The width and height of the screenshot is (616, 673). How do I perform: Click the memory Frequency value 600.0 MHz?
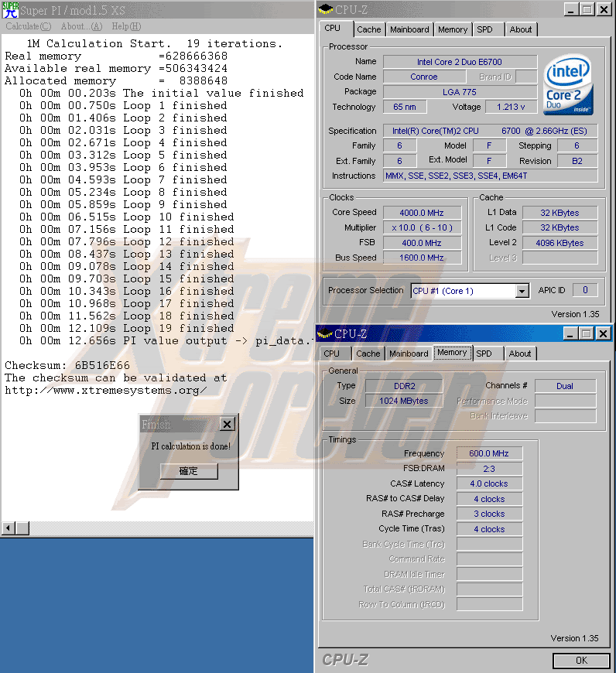click(489, 453)
